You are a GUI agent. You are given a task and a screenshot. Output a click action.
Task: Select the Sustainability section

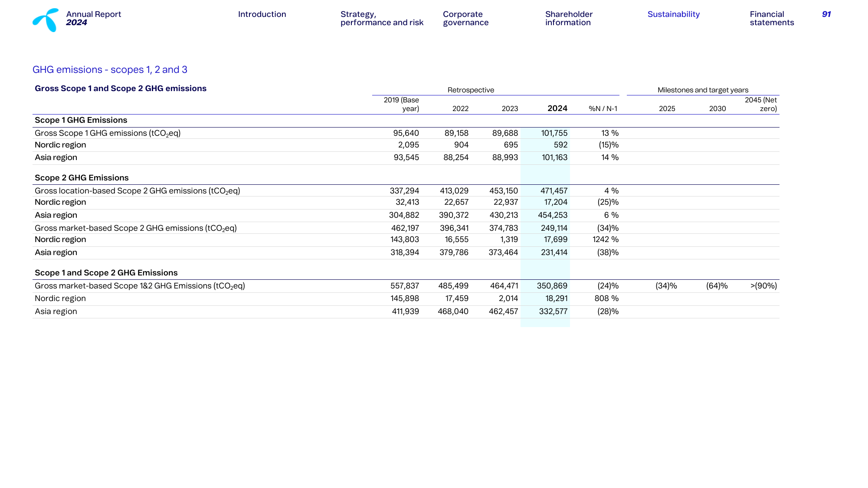(674, 14)
